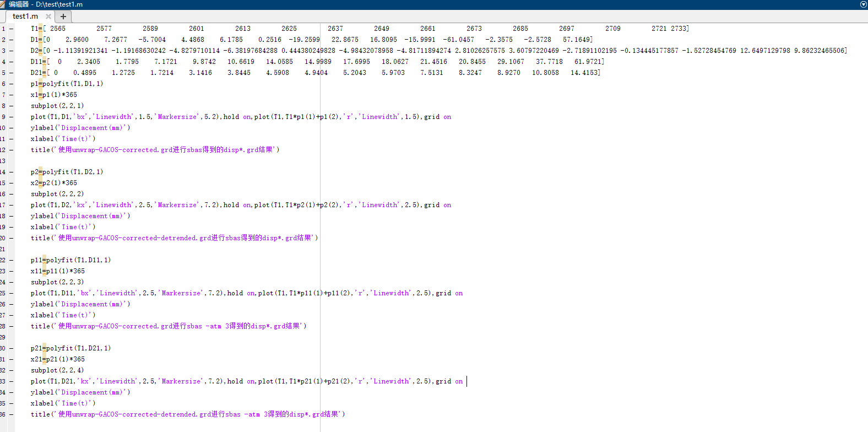The width and height of the screenshot is (868, 432).
Task: Click the title containing corrected.grd进行sbas -atm 3
Action: pos(169,326)
